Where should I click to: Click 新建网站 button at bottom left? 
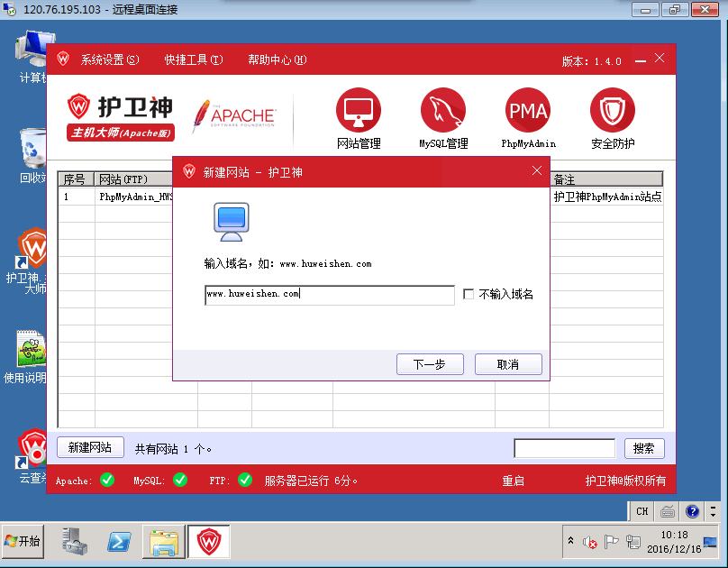(x=90, y=447)
